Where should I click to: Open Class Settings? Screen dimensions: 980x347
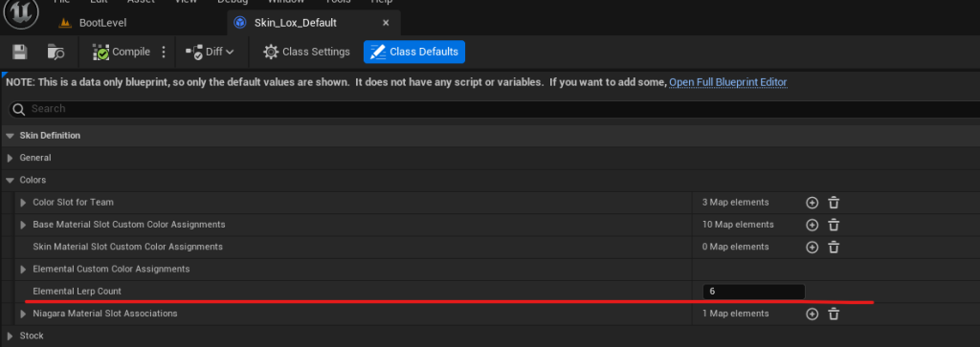306,52
